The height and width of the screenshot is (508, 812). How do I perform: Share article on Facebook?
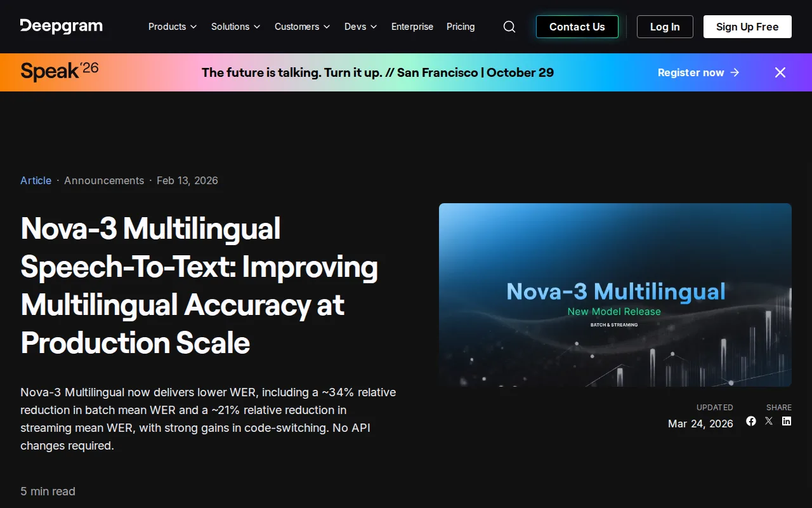point(751,421)
